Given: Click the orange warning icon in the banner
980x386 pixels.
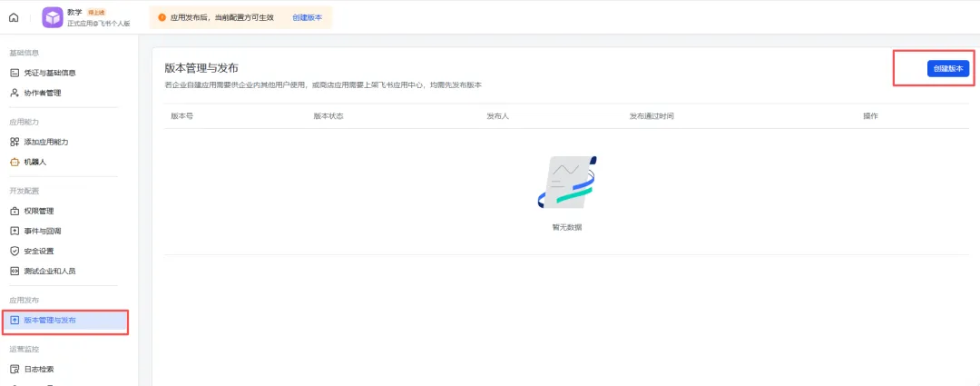Looking at the screenshot, I should click(162, 17).
